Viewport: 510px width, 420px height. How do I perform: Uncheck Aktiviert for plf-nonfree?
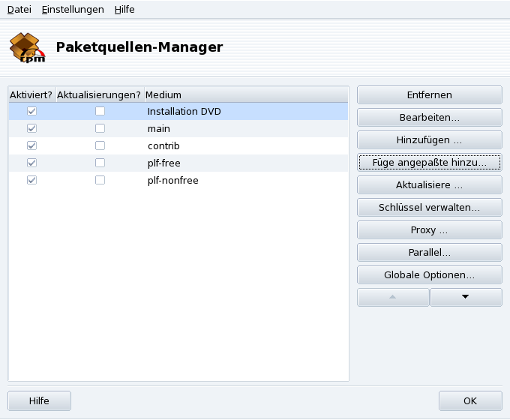click(31, 180)
